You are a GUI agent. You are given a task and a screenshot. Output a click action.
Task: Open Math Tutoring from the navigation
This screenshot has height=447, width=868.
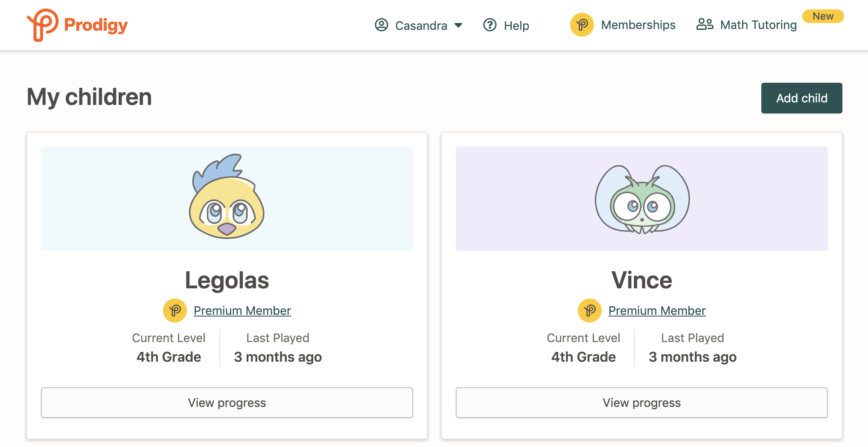pyautogui.click(x=758, y=25)
